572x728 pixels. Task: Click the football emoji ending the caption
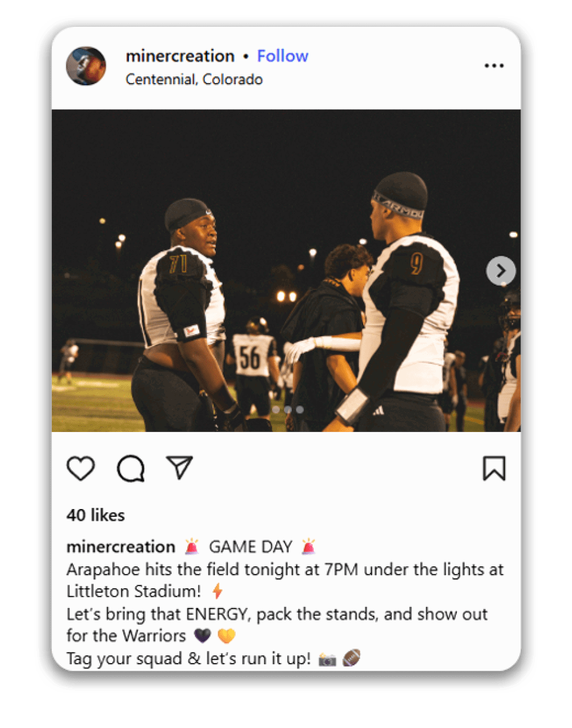pos(352,659)
